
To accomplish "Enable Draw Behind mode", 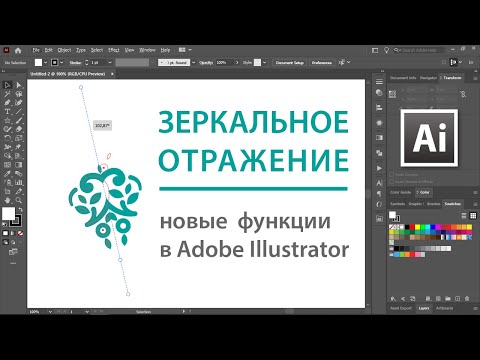I will click(x=13, y=242).
